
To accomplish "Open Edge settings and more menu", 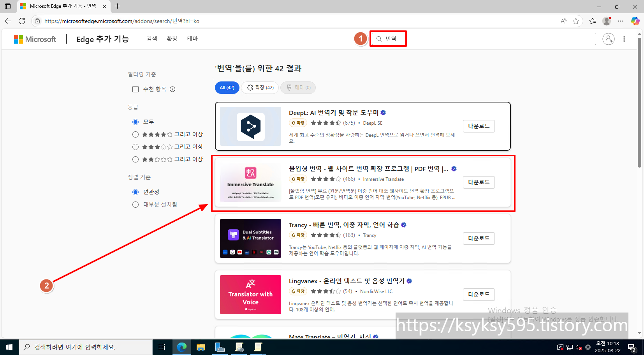I will (621, 21).
